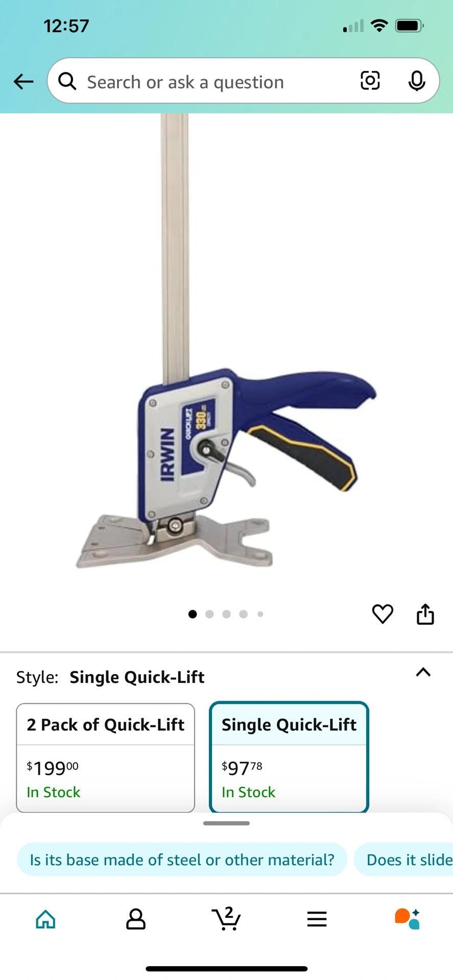This screenshot has height=980, width=453.
Task: Open the shopping cart with 2 items
Action: (x=226, y=918)
